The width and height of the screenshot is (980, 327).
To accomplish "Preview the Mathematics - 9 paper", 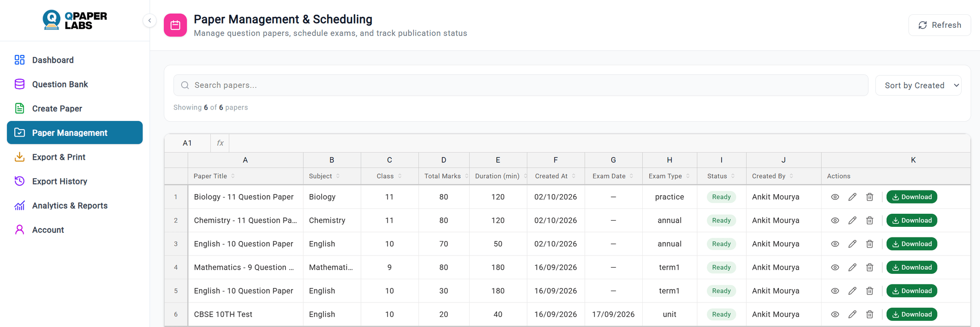I will click(x=835, y=267).
